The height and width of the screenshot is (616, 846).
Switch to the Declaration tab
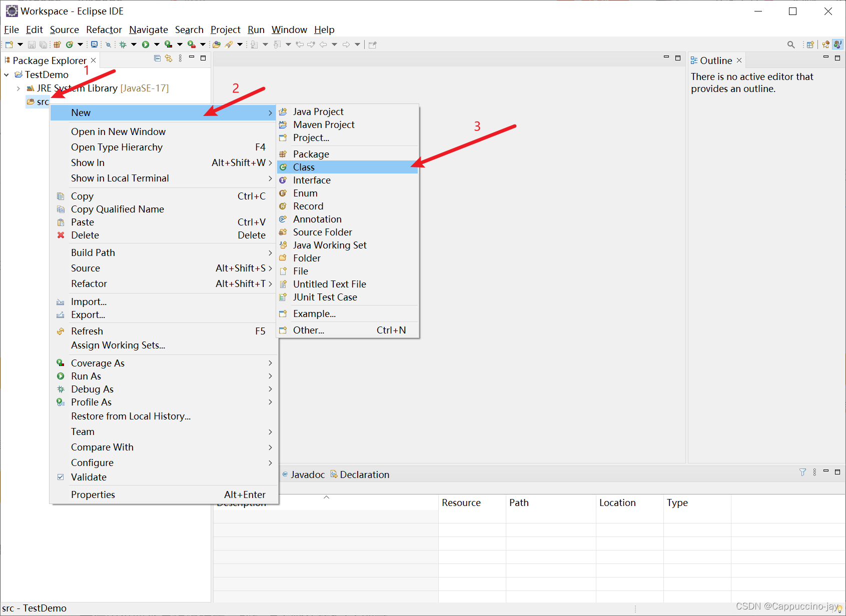[360, 474]
